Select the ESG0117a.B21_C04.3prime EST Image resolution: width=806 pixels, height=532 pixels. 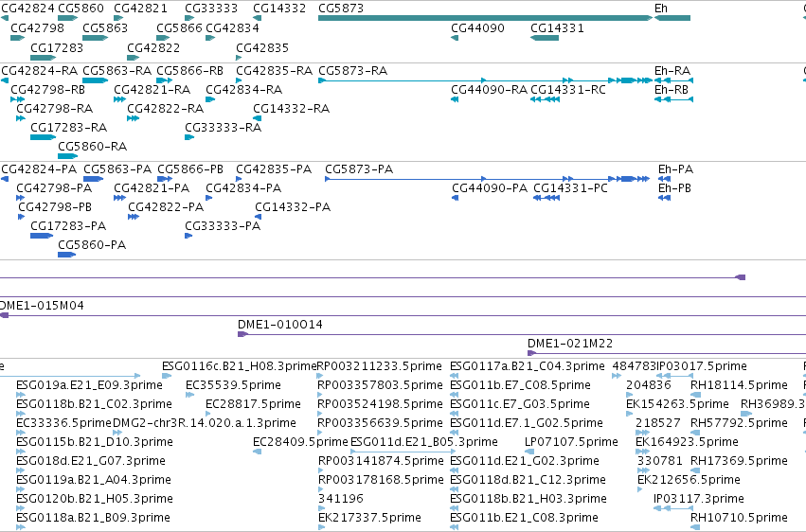point(455,376)
